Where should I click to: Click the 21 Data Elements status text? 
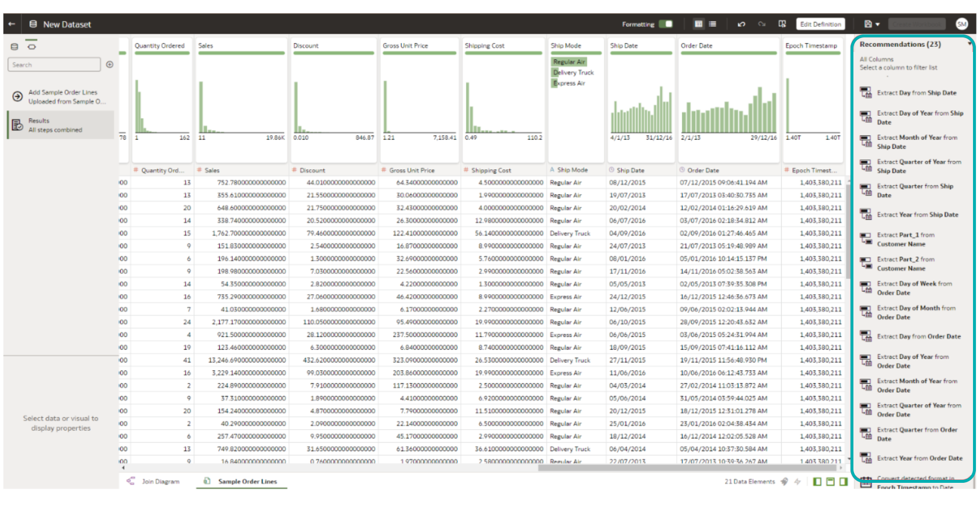(x=750, y=481)
